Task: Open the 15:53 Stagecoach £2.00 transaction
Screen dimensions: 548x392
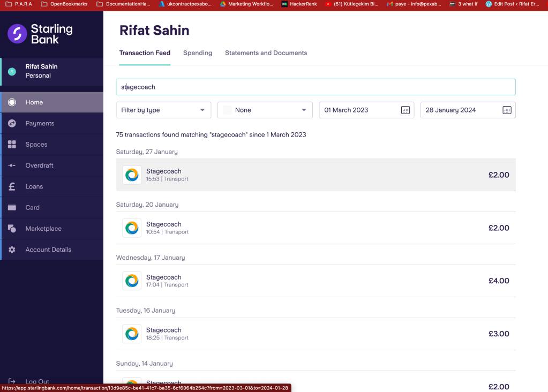Action: pos(316,175)
